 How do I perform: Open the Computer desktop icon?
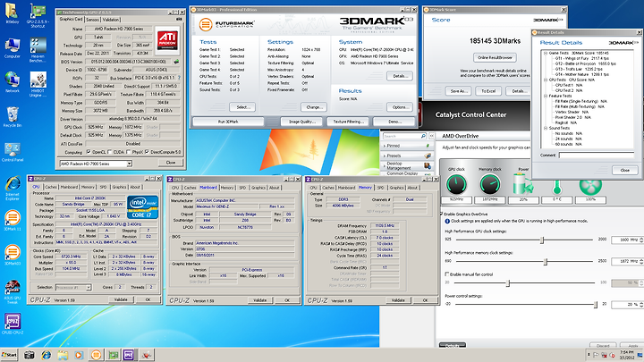12,48
